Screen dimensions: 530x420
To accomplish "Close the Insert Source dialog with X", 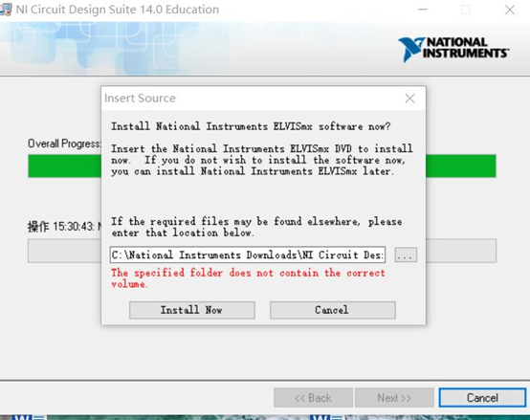I will click(409, 99).
